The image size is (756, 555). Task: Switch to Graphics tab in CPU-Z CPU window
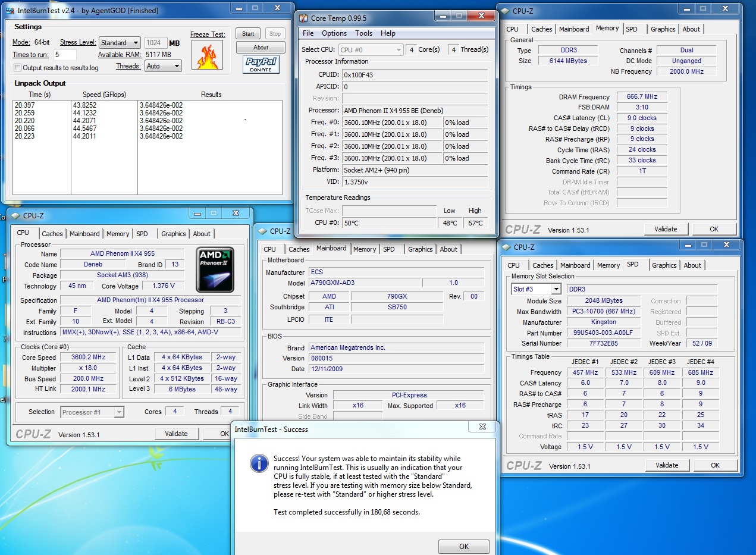point(174,234)
